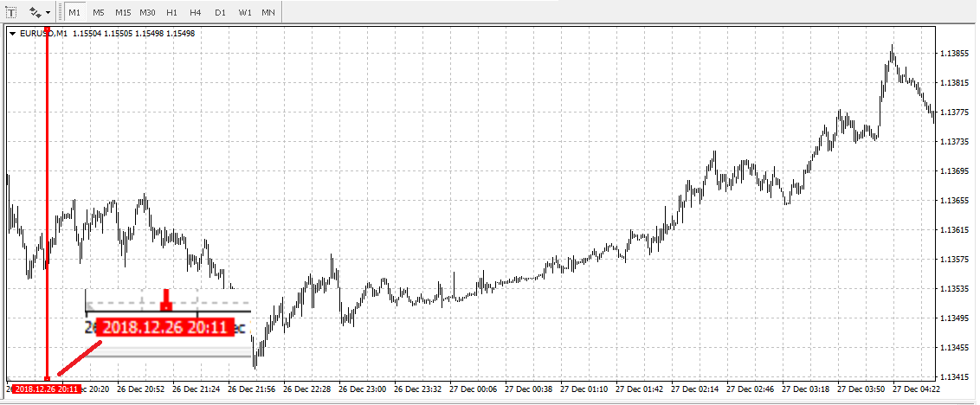Select the Arrows objects tool icon

click(x=35, y=12)
